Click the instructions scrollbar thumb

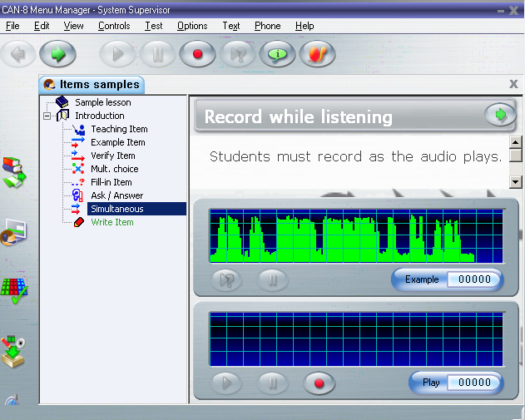click(x=516, y=156)
